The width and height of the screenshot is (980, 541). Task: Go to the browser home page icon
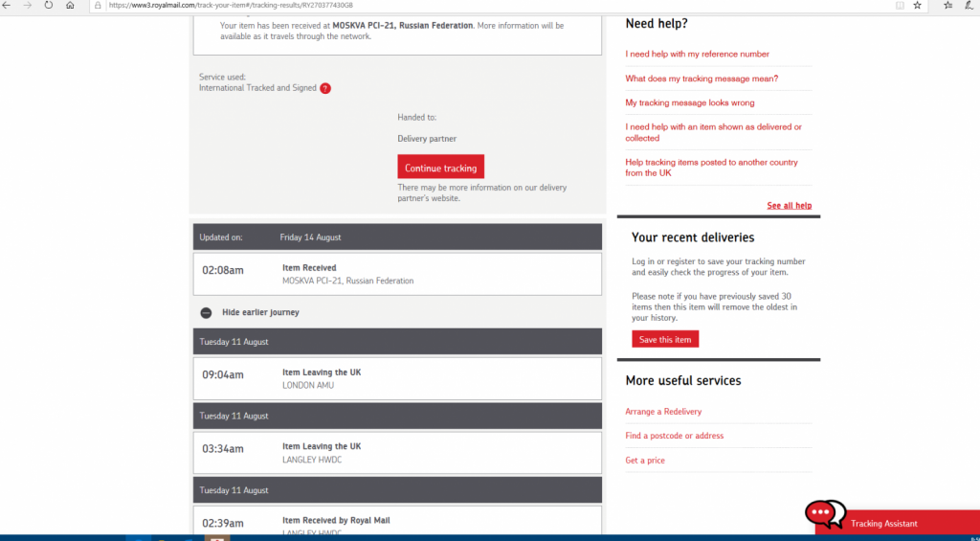pos(70,5)
